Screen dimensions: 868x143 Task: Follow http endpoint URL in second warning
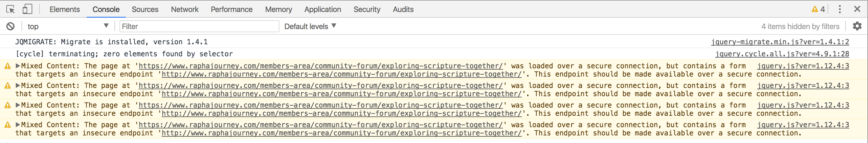pos(341,94)
